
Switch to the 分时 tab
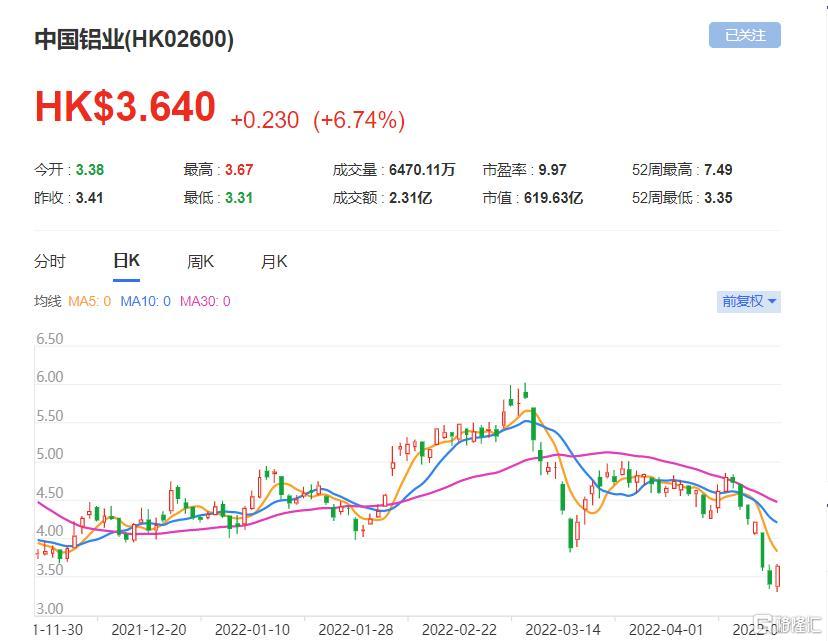point(50,261)
